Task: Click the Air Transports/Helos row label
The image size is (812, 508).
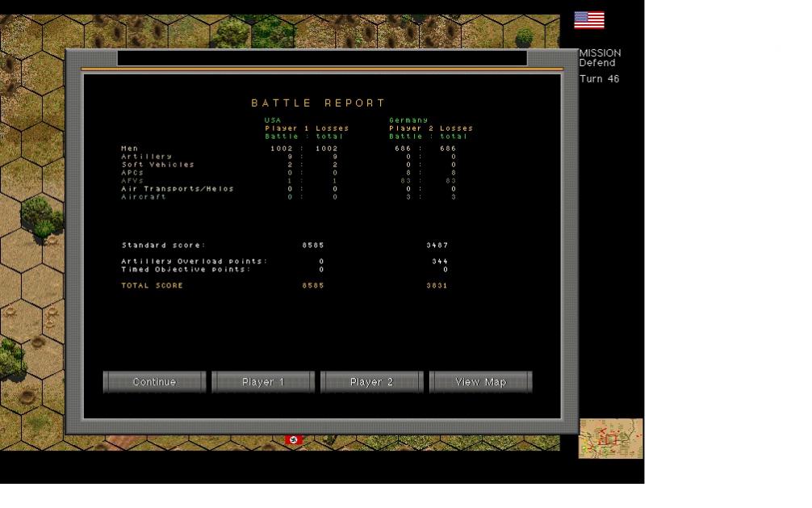Action: click(x=177, y=189)
